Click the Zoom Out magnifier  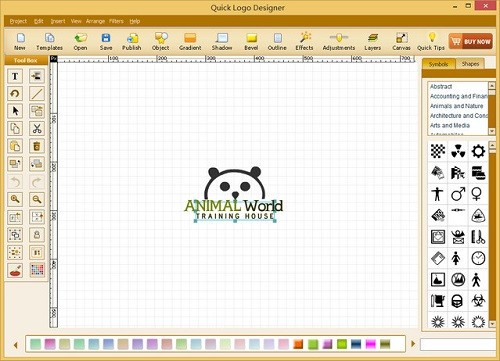[x=37, y=199]
